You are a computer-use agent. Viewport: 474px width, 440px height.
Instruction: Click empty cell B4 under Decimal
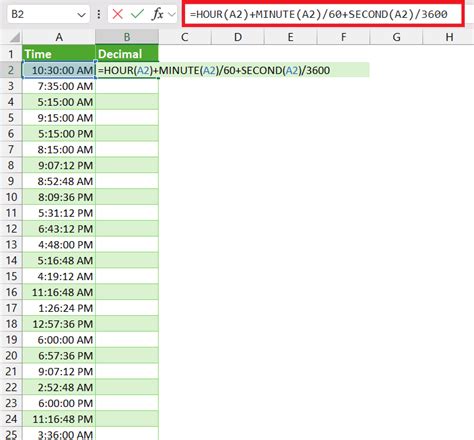pyautogui.click(x=127, y=102)
